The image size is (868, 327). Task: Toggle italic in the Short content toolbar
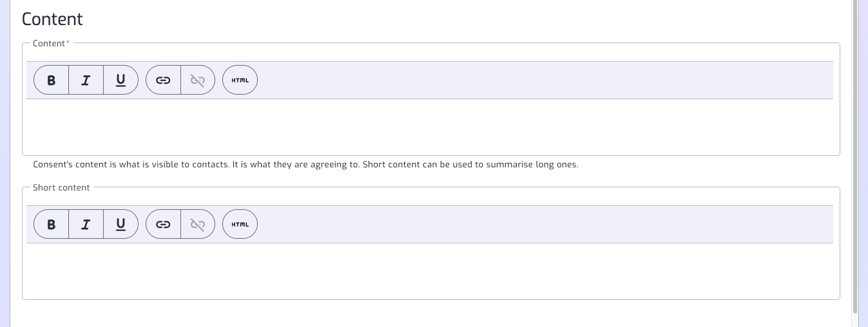[x=86, y=224]
